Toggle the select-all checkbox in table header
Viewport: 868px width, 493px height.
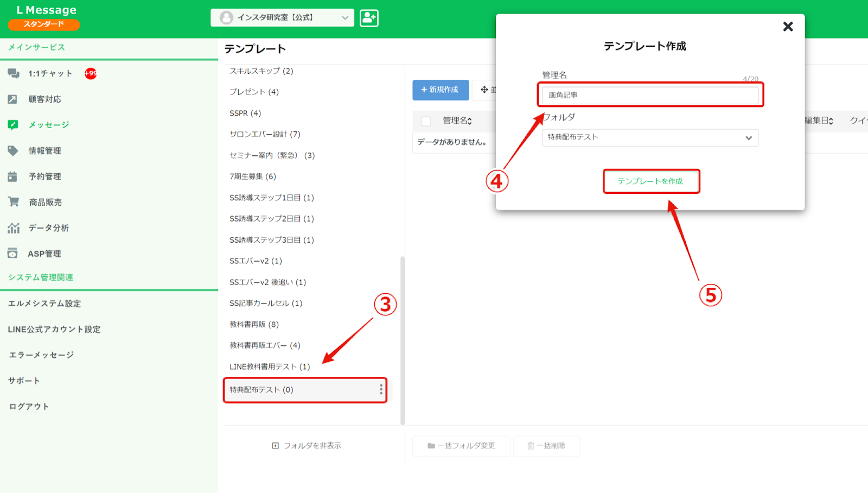tap(426, 121)
